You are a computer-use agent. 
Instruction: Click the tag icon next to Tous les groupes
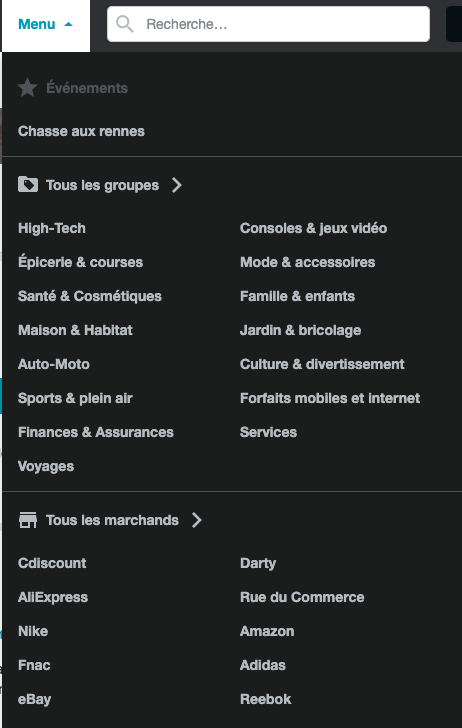(x=28, y=185)
